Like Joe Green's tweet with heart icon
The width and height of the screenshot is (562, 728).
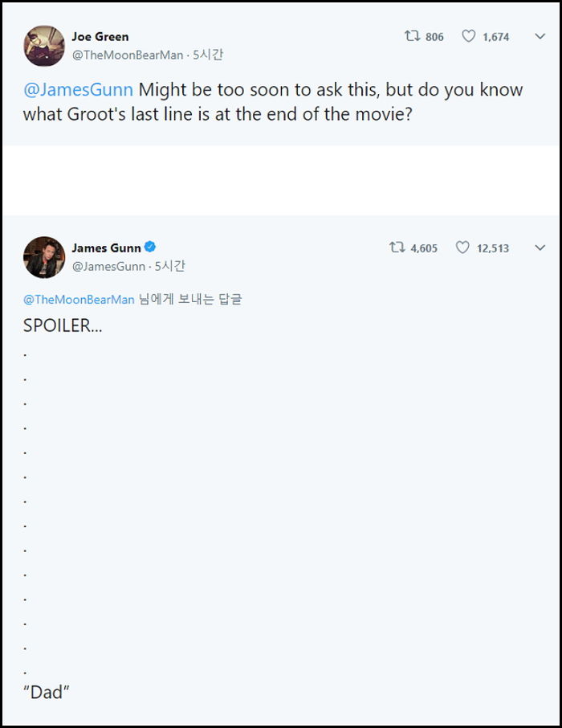pyautogui.click(x=469, y=37)
